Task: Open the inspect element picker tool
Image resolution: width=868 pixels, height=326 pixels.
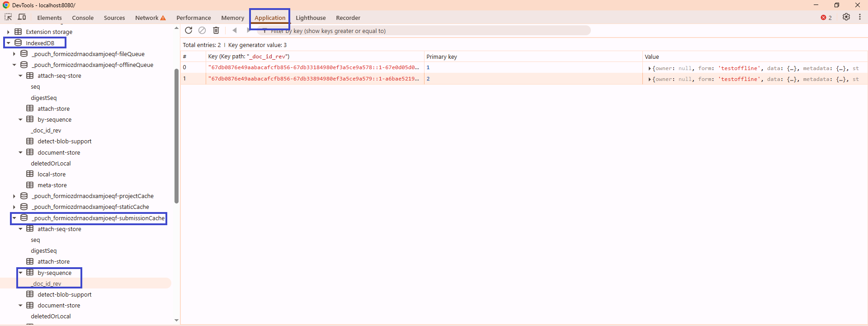Action: (x=8, y=17)
